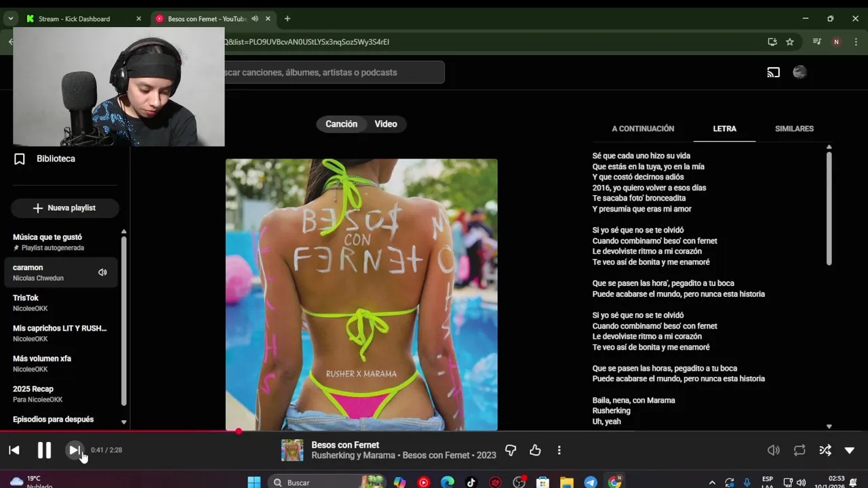Select the LETRA tab
The height and width of the screenshot is (488, 868).
coord(724,129)
